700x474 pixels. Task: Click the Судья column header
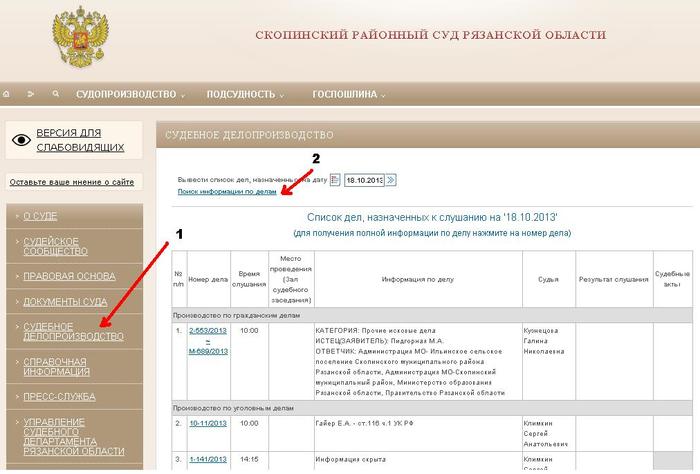tap(548, 279)
